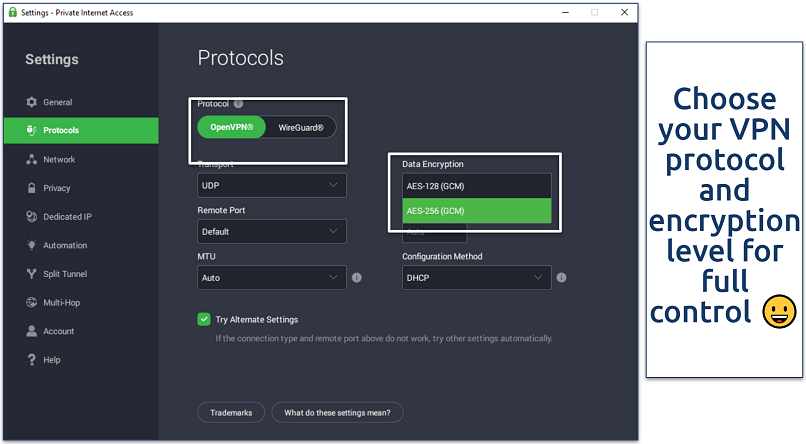Click the Dedicated IP globe icon
The height and width of the screenshot is (444, 806).
coord(31,216)
